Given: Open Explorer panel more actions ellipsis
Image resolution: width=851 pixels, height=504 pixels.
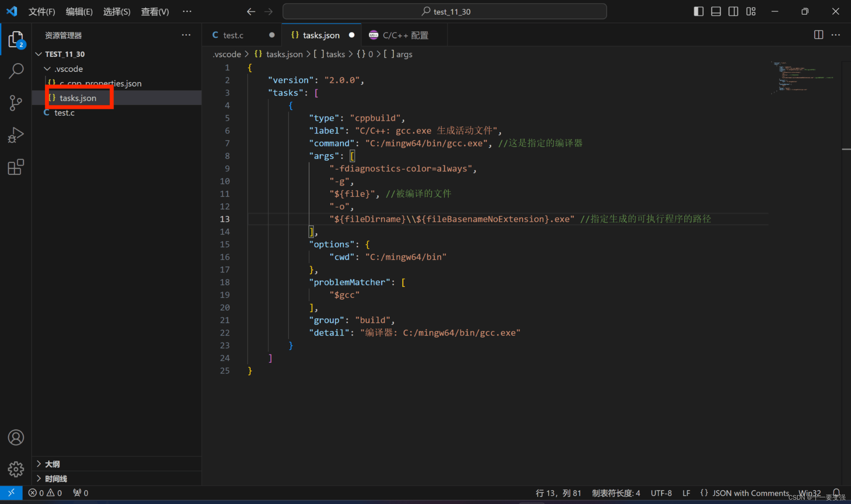Looking at the screenshot, I should point(186,35).
